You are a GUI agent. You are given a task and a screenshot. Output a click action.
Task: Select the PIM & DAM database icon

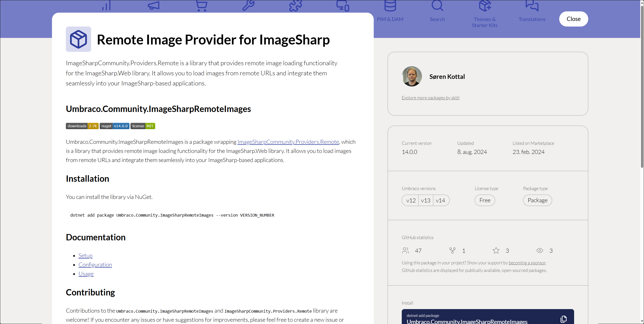pyautogui.click(x=390, y=6)
